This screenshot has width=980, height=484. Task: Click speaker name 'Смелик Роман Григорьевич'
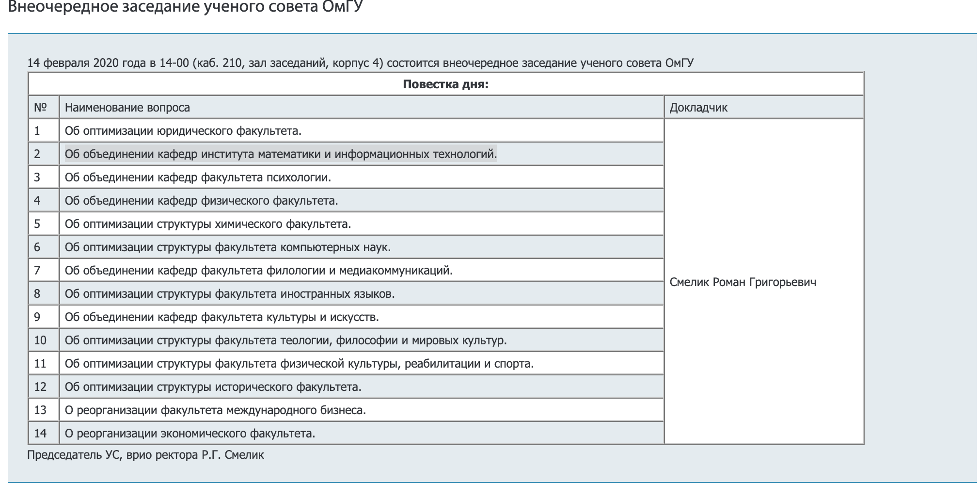click(743, 282)
